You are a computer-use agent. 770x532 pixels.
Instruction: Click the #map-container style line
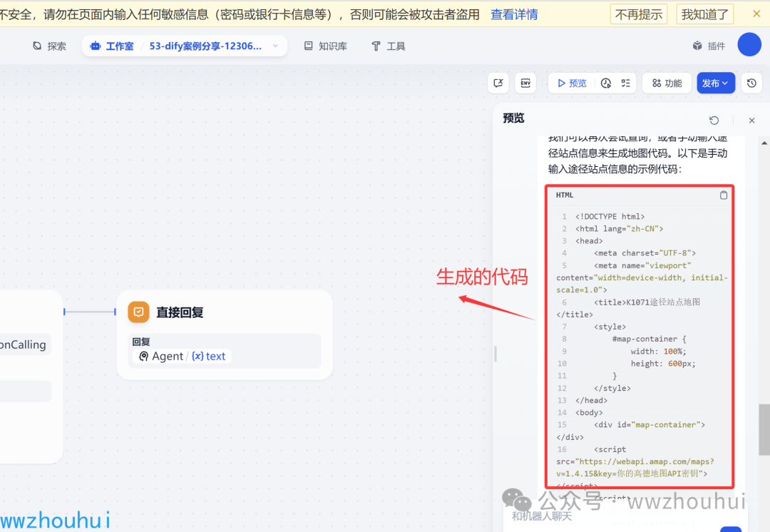[x=650, y=339]
